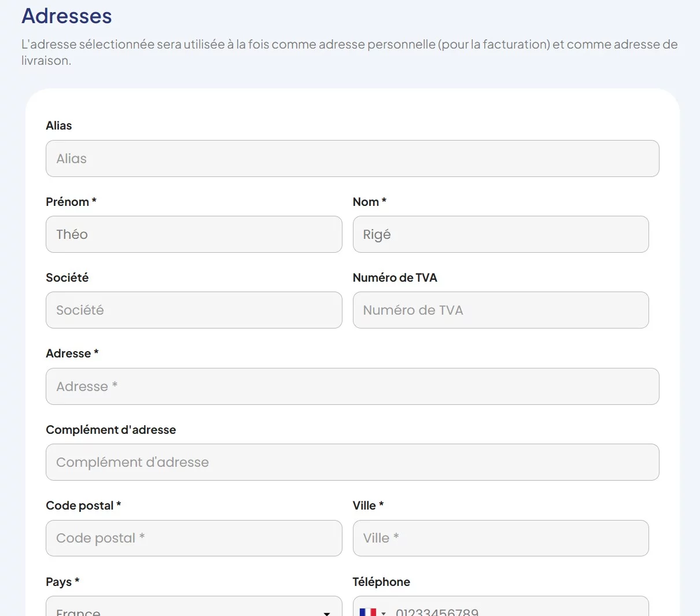Click the Téléphone number input field
The image size is (700, 616).
(x=515, y=611)
